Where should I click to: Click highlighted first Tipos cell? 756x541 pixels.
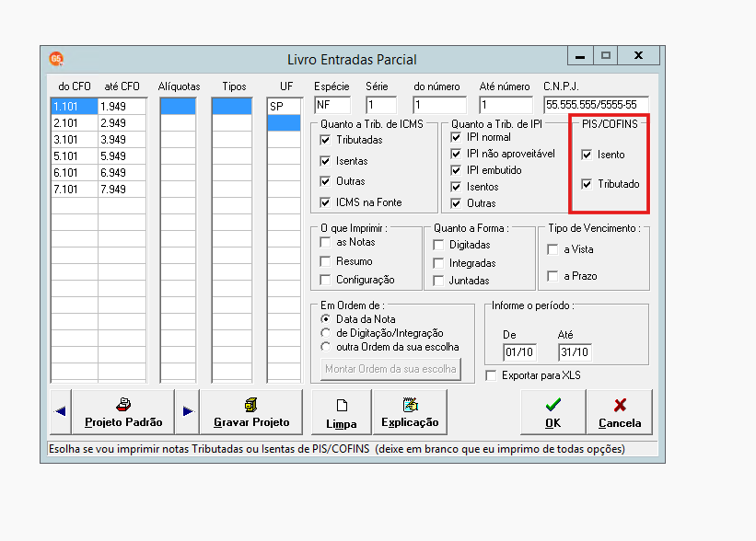[x=232, y=107]
